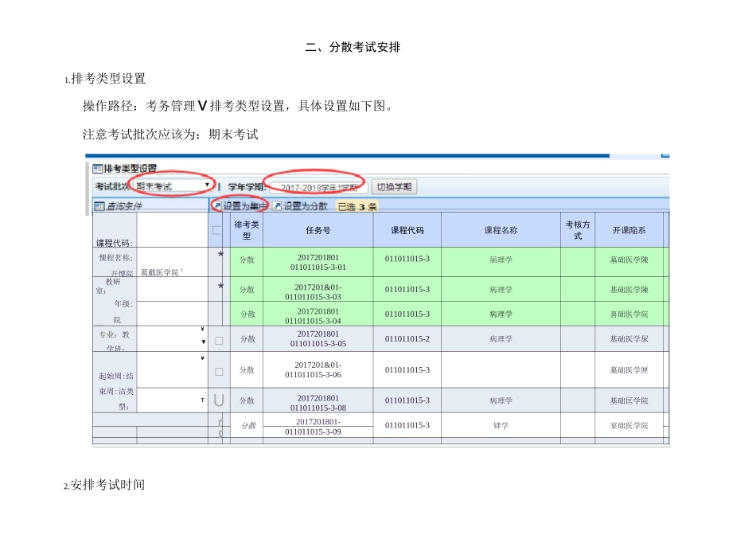756x535 pixels.
Task: Select the checkbox for task 011011015-3-08
Action: point(219,400)
